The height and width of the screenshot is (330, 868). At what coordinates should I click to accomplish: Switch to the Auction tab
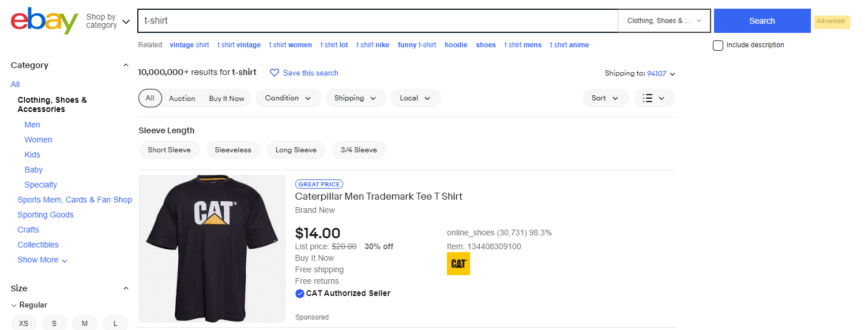182,99
